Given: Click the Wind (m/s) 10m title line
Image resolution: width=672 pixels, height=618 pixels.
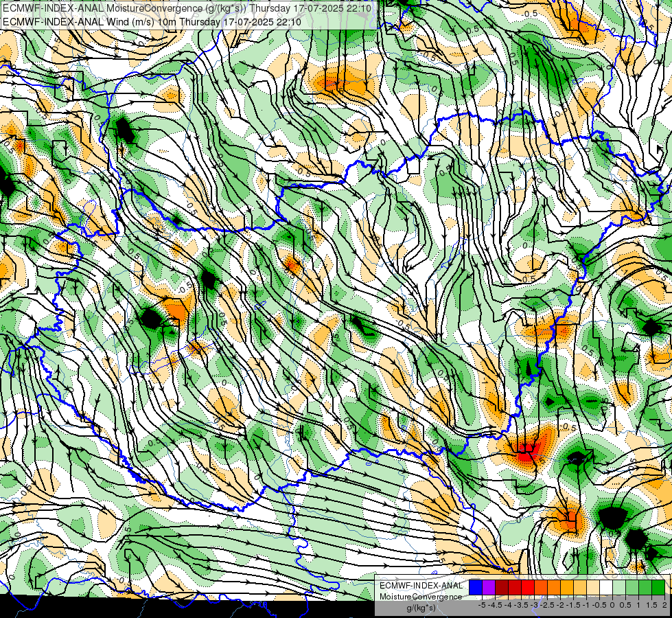Looking at the screenshot, I should coord(152,22).
